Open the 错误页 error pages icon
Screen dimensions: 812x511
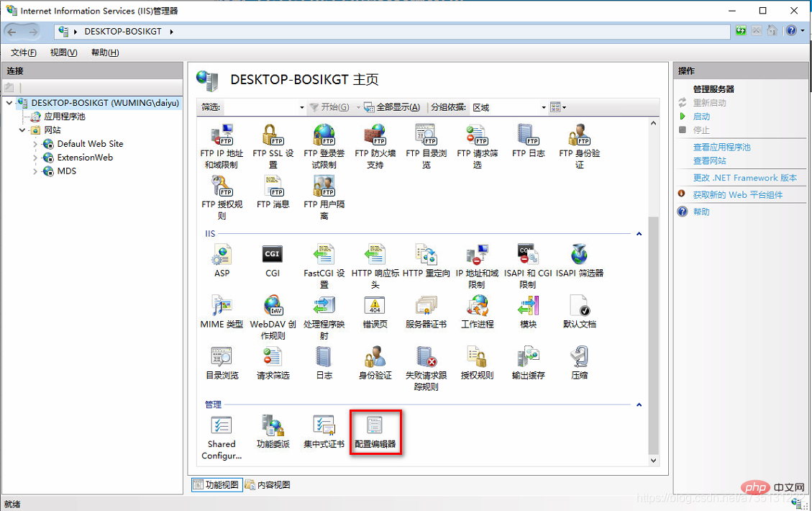coord(375,312)
